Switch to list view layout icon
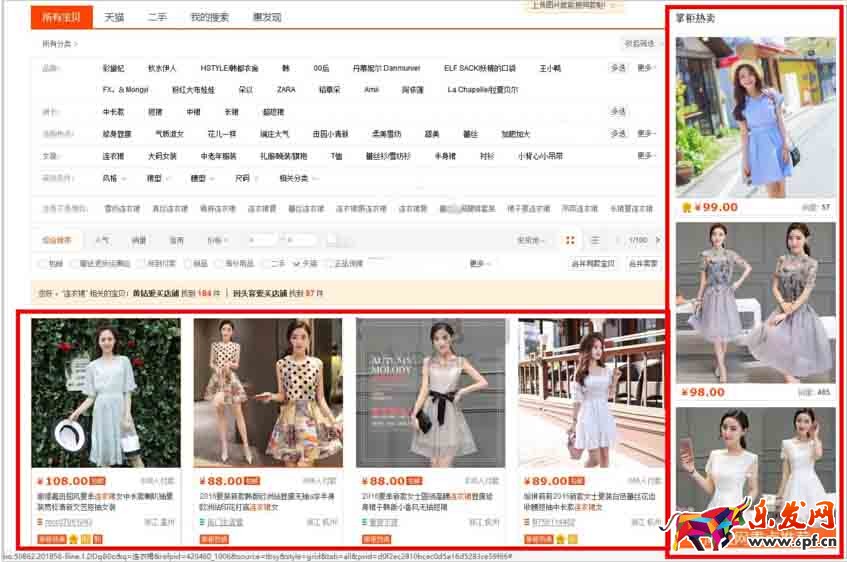 (595, 240)
